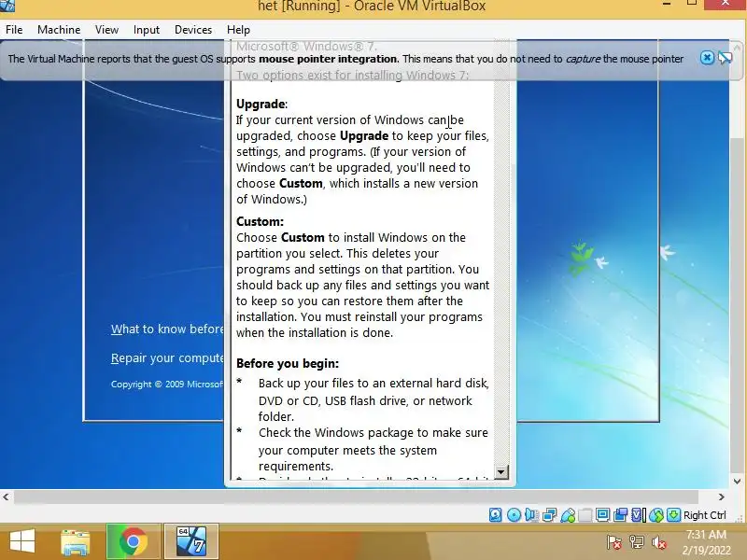Open the Machine menu
This screenshot has height=560, width=747.
point(59,30)
